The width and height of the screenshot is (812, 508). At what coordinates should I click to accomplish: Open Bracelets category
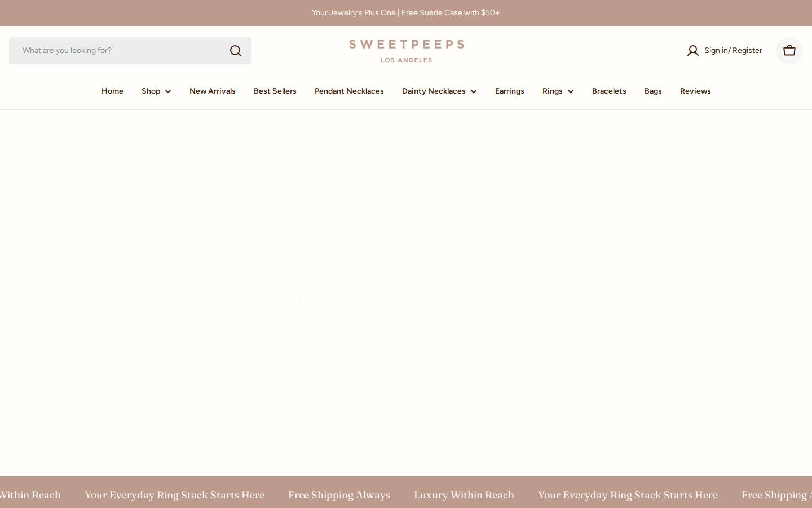coord(609,91)
